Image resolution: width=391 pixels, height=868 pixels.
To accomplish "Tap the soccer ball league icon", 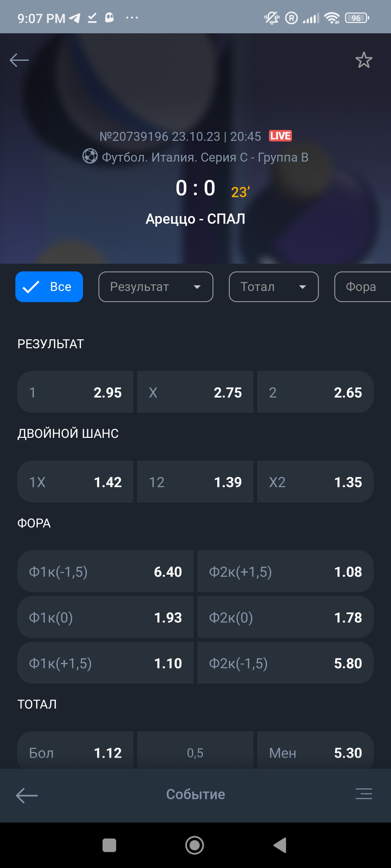I will click(90, 157).
